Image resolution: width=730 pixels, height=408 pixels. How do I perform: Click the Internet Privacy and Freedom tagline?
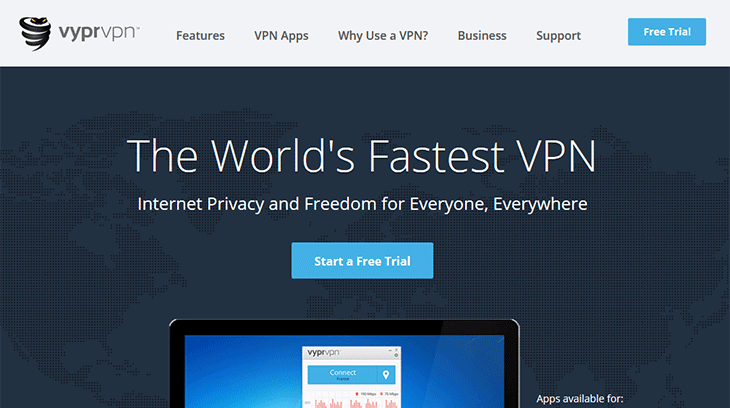tap(362, 204)
